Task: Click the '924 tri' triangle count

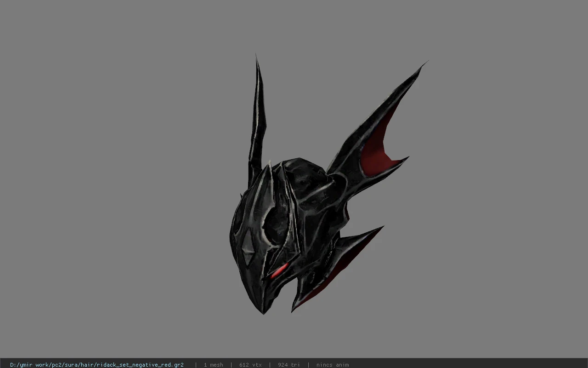Action: tap(289, 365)
